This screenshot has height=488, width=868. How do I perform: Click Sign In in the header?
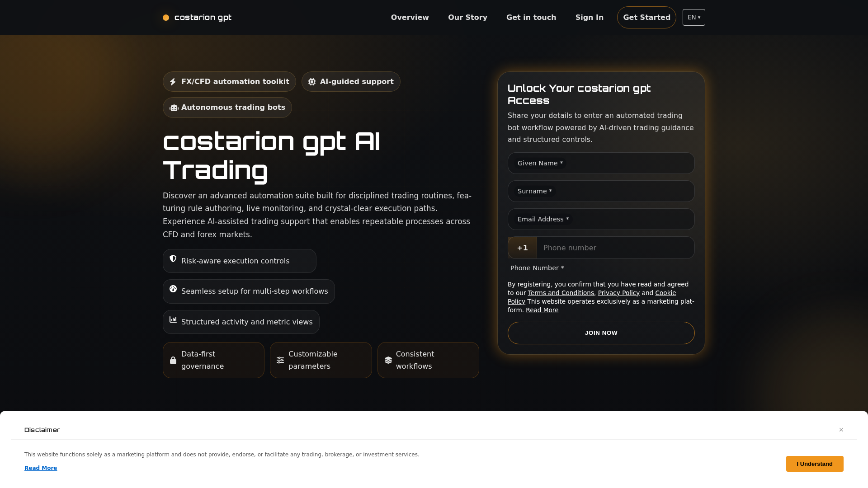pyautogui.click(x=590, y=18)
